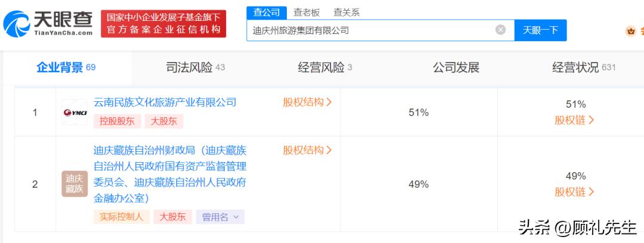Select the 查老板 search mode
The image size is (644, 243).
[x=306, y=13]
